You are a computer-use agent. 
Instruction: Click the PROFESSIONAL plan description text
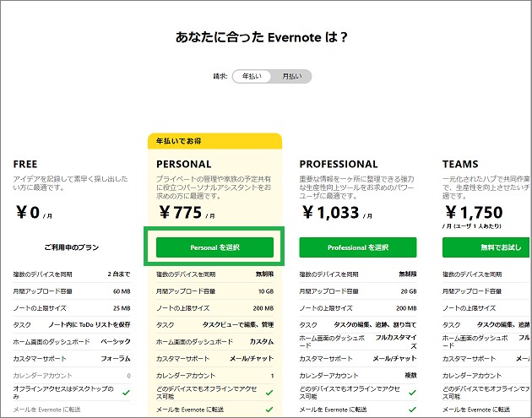click(x=356, y=187)
